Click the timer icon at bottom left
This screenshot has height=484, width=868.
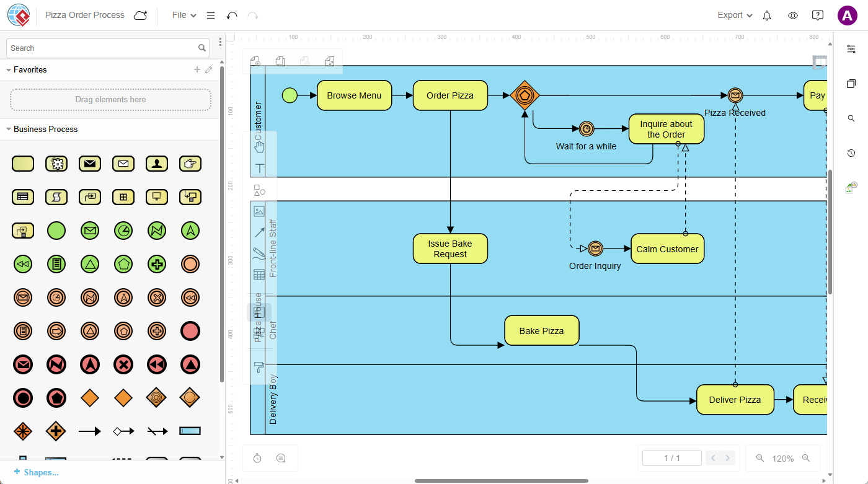click(x=257, y=458)
